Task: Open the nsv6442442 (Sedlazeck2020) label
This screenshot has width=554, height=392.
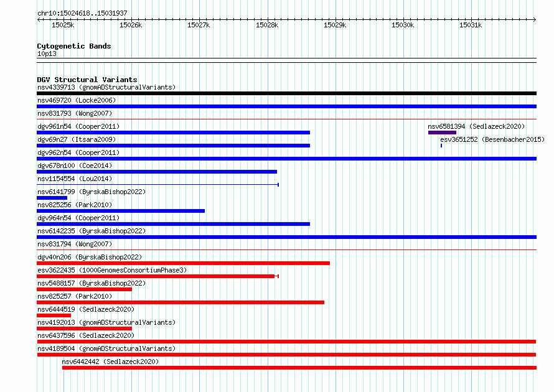Action: [x=110, y=362]
